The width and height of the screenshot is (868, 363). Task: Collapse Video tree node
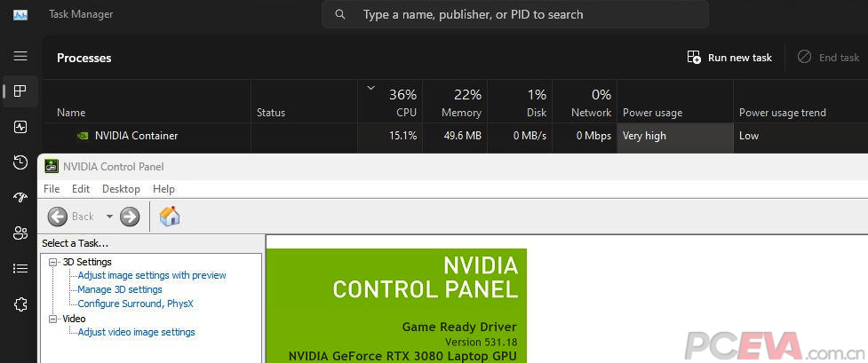coord(53,319)
